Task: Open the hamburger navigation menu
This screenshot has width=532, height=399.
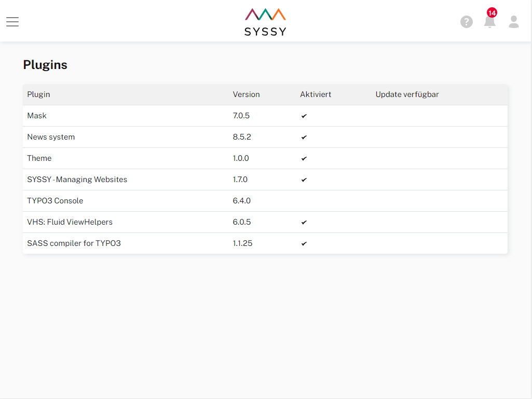Action: 12,21
